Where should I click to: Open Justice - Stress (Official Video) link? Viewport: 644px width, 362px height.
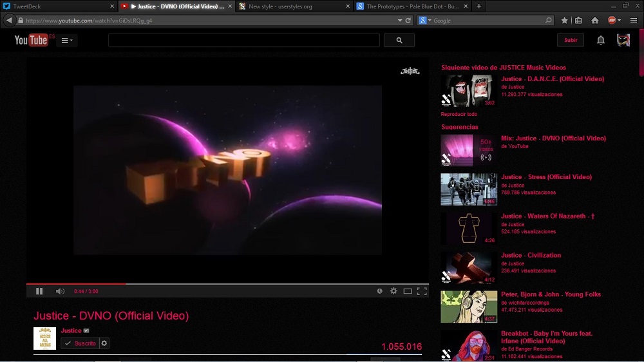(546, 176)
